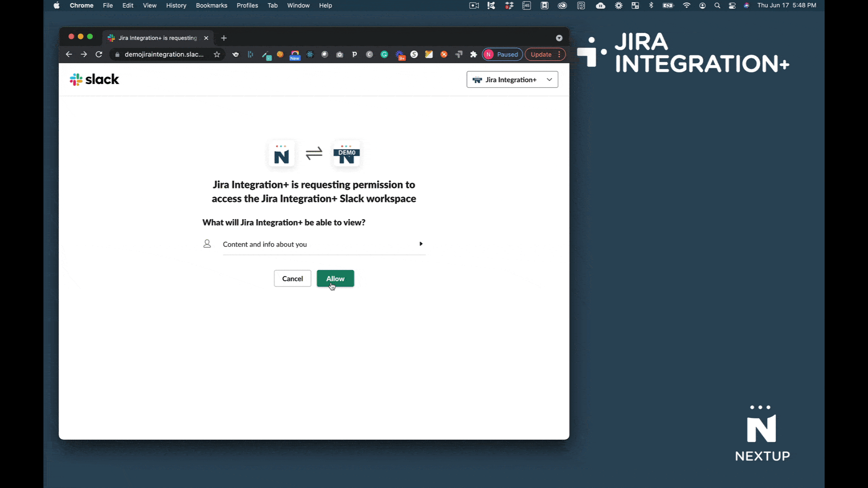Open the Bookmarks menu
The image size is (868, 488).
point(211,5)
